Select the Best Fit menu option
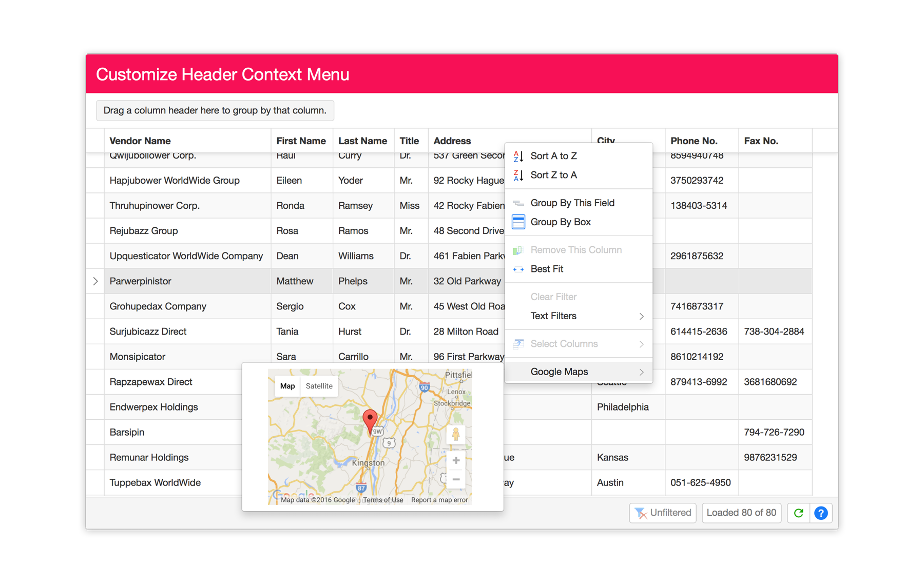The height and width of the screenshot is (585, 924). pos(547,269)
